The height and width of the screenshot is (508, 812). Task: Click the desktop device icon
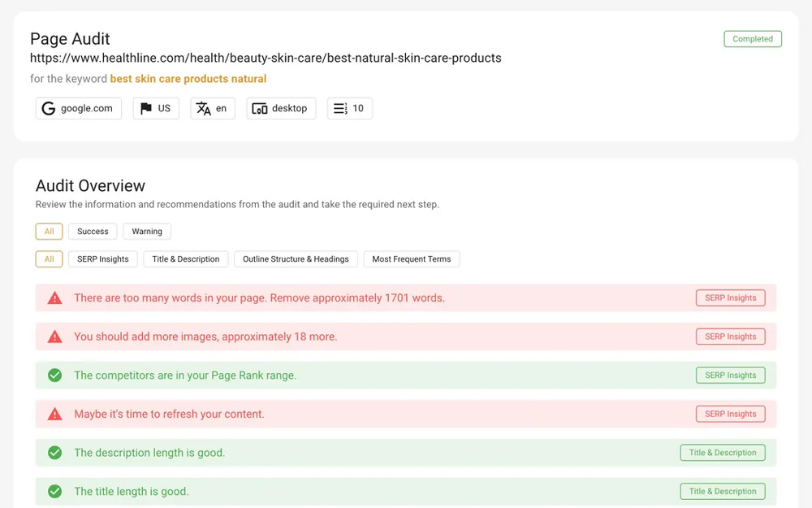click(260, 109)
